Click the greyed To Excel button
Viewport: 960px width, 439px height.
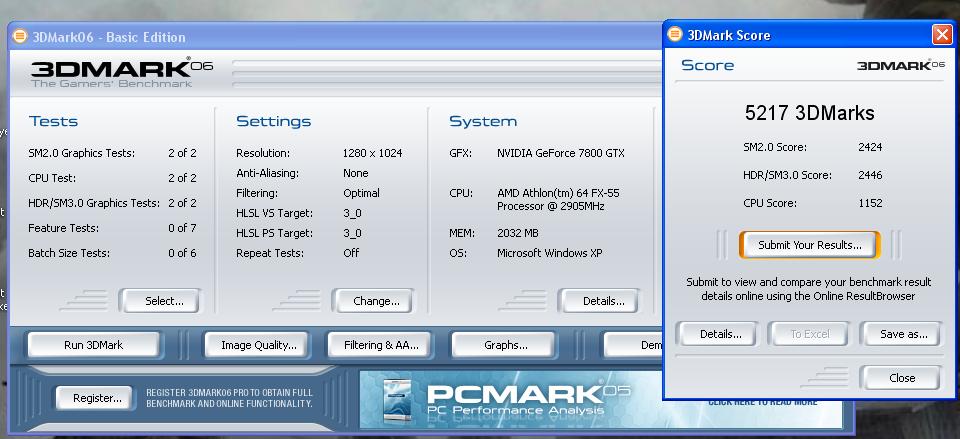click(x=809, y=334)
